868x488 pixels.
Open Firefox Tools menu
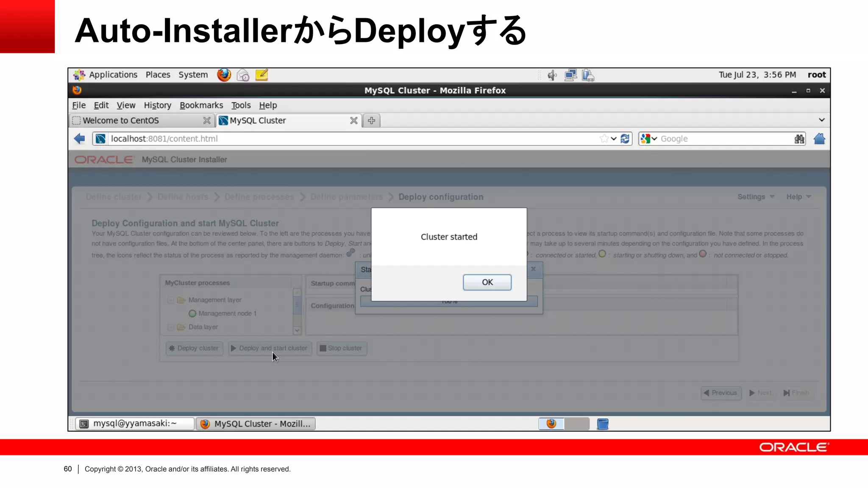[x=241, y=105]
